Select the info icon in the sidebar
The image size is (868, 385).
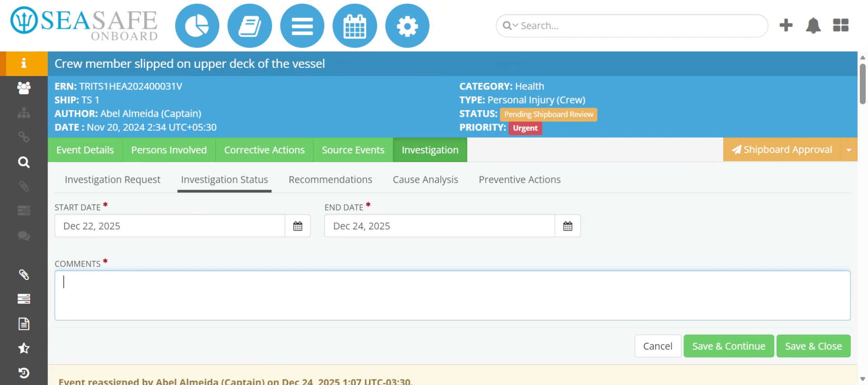click(x=24, y=63)
